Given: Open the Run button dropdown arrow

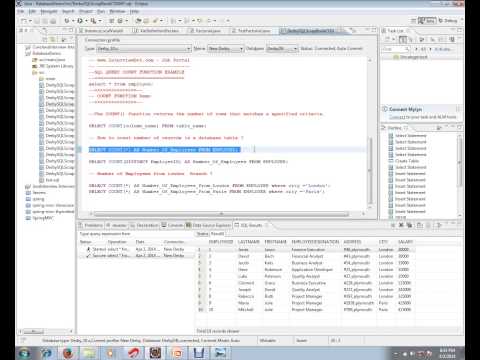Looking at the screenshot, I should pos(86,21).
